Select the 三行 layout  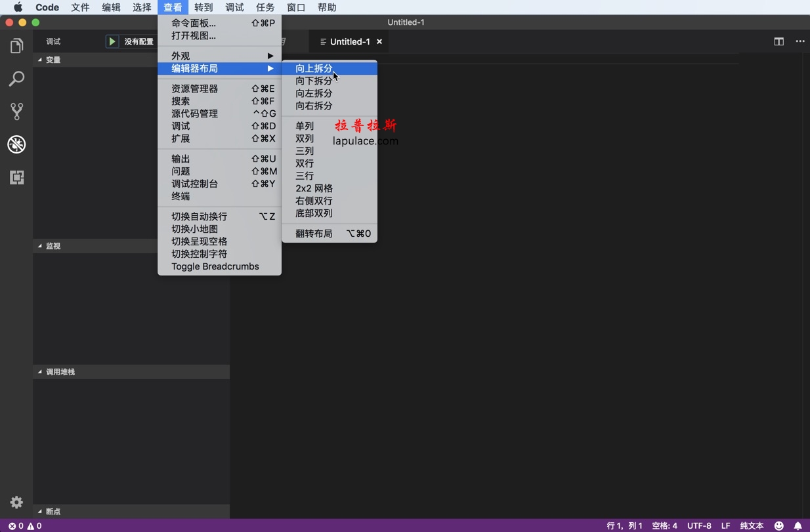[x=330, y=176]
